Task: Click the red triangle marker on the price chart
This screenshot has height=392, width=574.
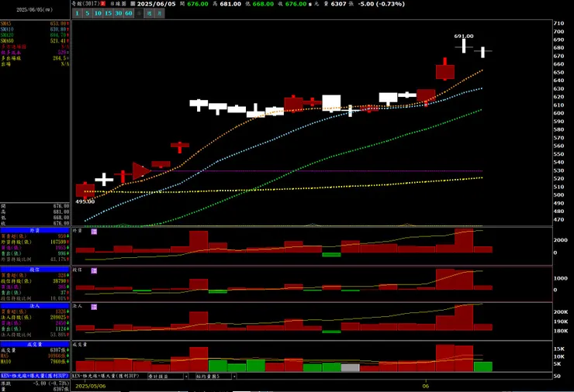Action: click(x=141, y=170)
